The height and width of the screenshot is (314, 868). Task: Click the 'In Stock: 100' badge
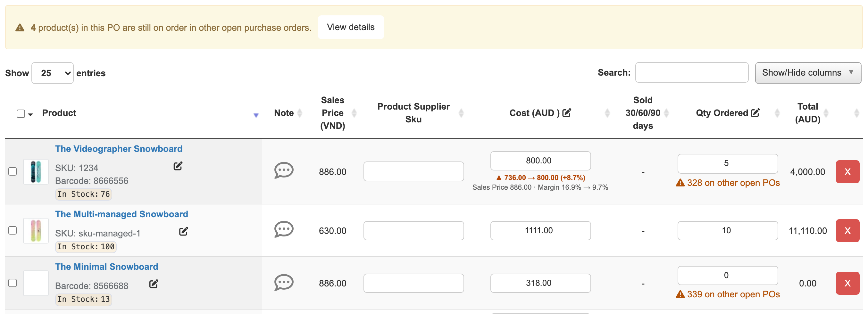(x=86, y=247)
